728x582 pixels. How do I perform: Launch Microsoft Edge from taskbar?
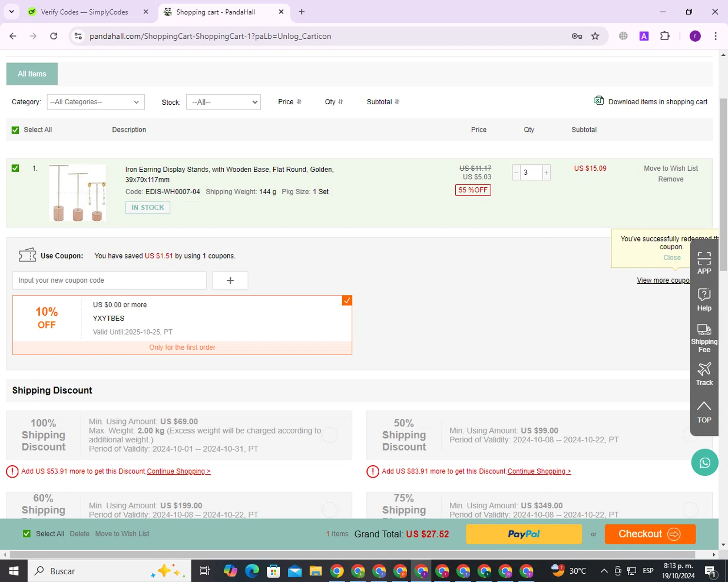(x=252, y=571)
